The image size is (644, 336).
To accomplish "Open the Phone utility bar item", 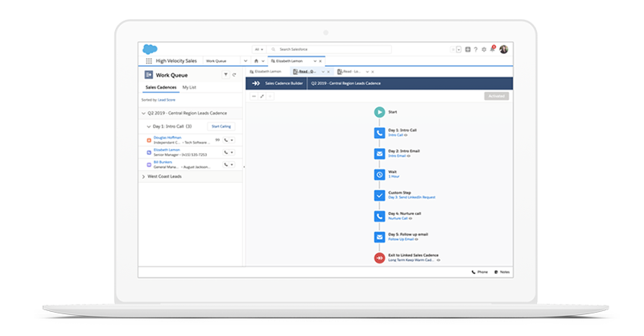I will tap(480, 272).
